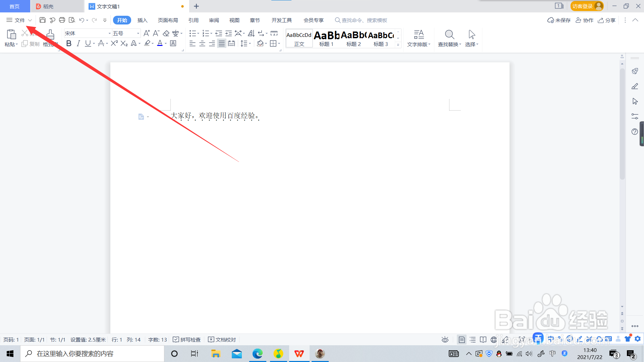Open Find and Replace magnifier tool
The width and height of the screenshot is (644, 362).
(x=449, y=35)
